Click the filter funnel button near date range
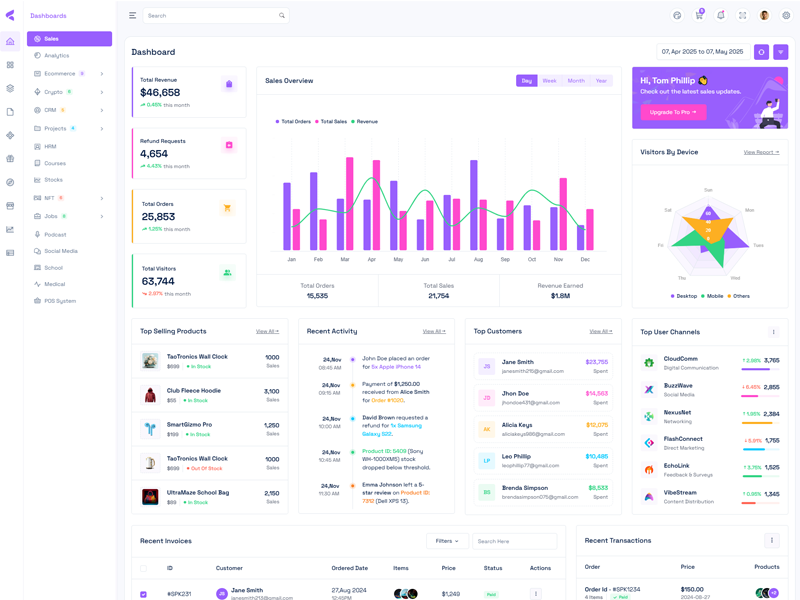This screenshot has width=800, height=600. 781,52
